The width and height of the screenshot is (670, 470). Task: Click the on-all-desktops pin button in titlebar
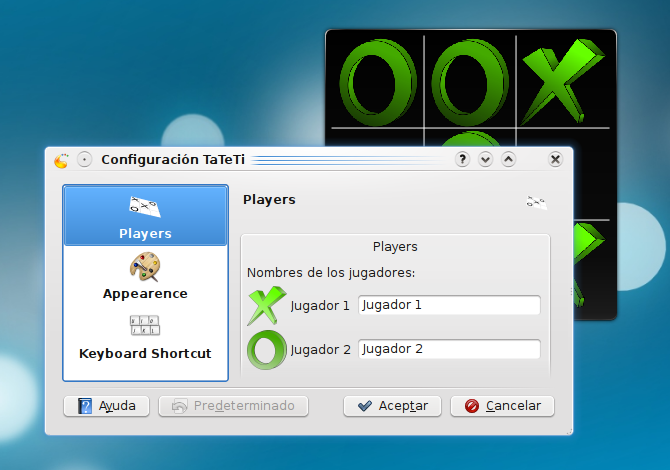(85, 160)
